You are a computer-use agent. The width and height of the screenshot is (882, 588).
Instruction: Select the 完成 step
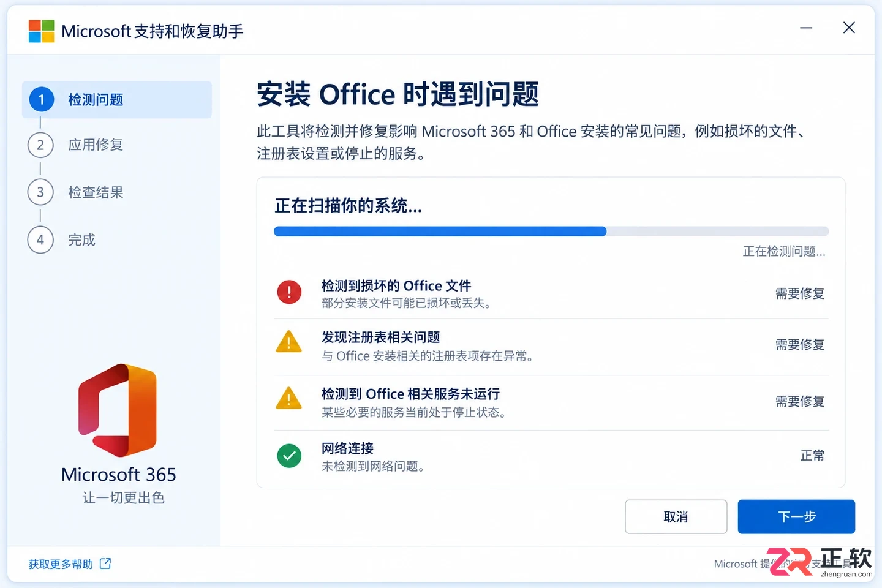click(x=82, y=240)
